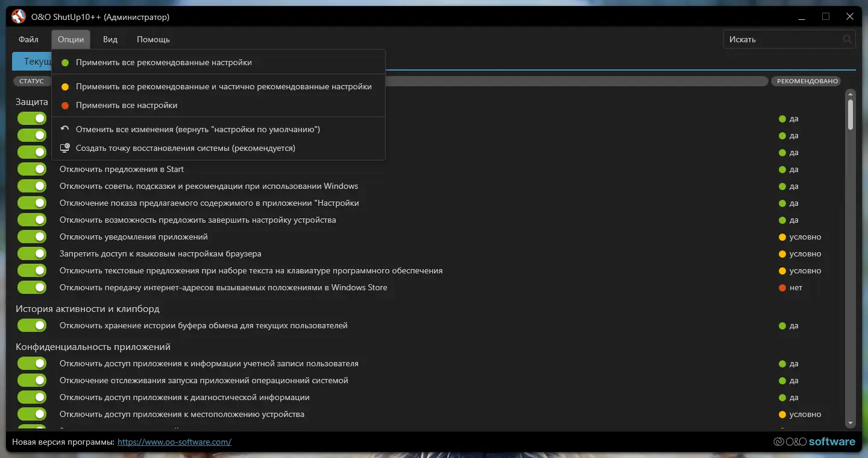
Task: Toggle Отключить предложения в Start switch
Action: click(32, 169)
